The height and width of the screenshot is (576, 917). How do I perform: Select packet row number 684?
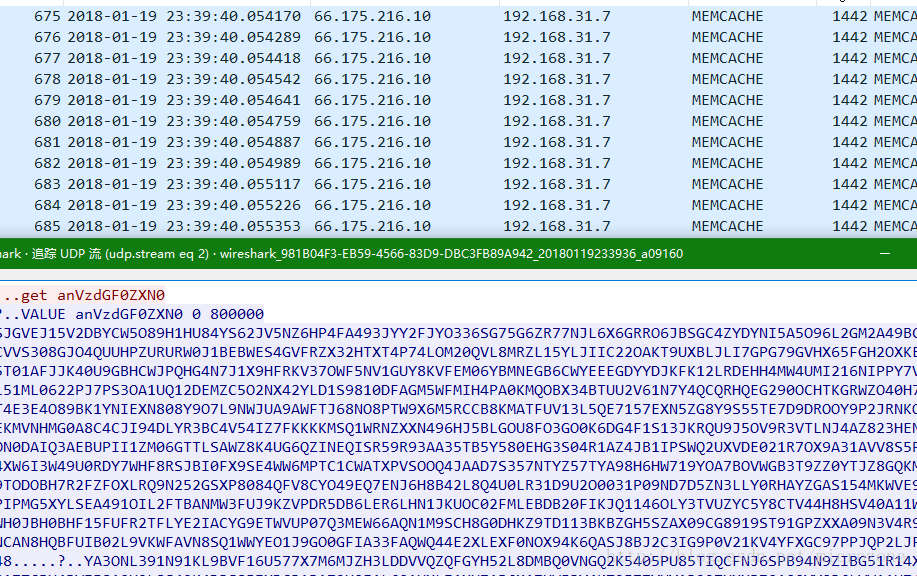tap(458, 206)
